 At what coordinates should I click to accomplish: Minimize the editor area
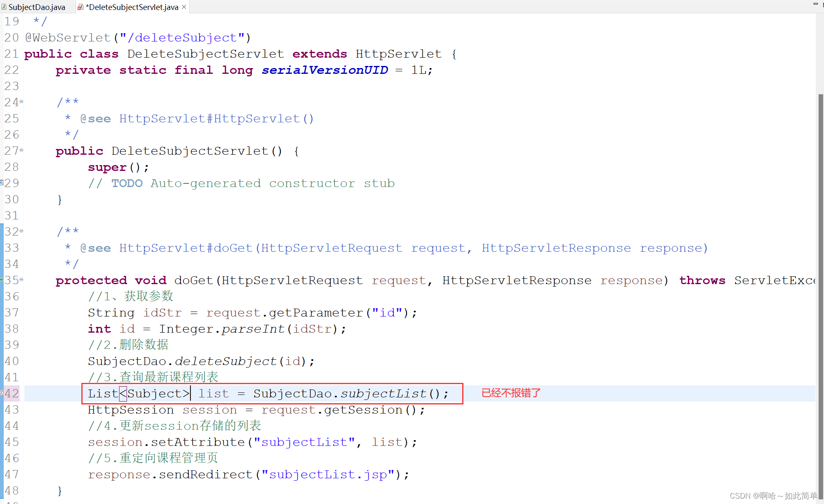click(815, 4)
